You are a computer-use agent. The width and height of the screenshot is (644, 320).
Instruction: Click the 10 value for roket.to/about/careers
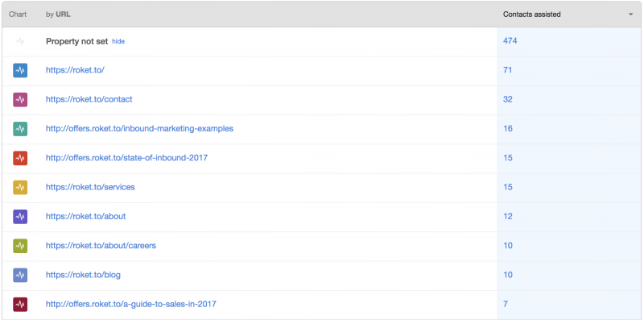[x=508, y=246]
